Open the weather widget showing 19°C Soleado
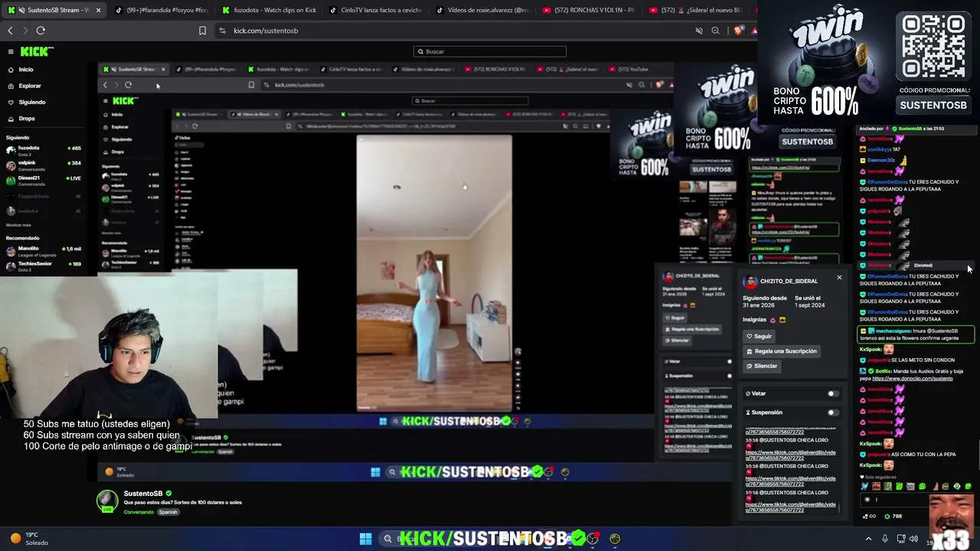Viewport: 980px width, 551px height. pos(31,539)
